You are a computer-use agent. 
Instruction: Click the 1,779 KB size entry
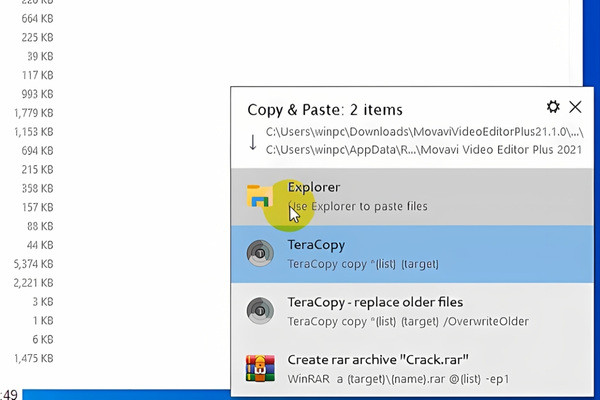tap(33, 113)
